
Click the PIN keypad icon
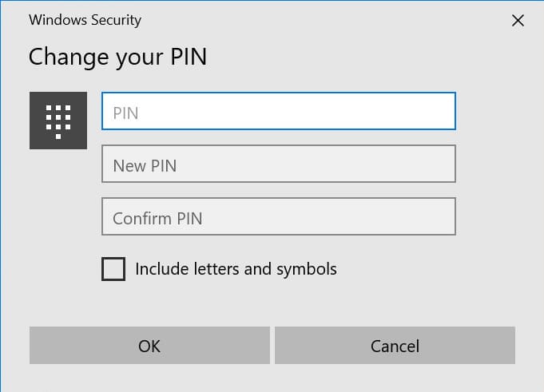click(58, 121)
